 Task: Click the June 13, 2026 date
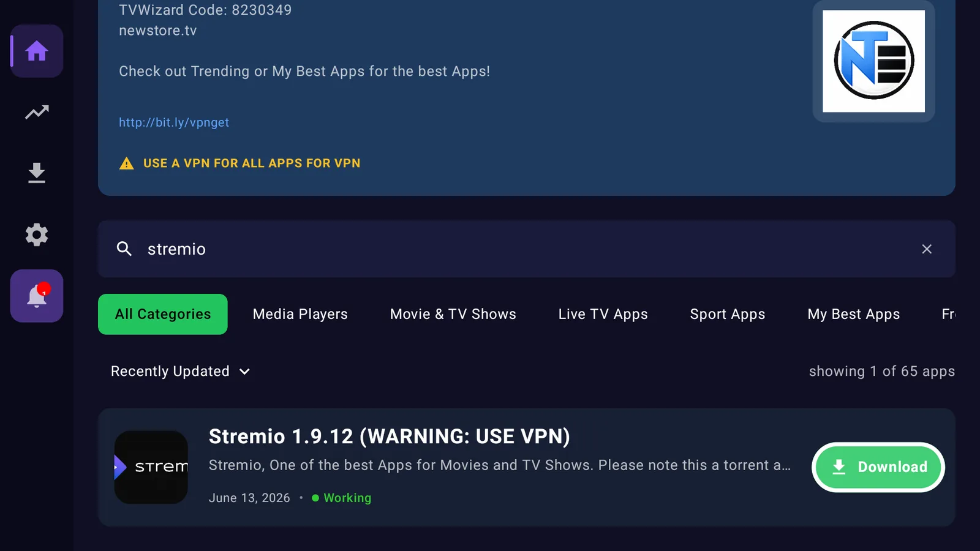[249, 498]
